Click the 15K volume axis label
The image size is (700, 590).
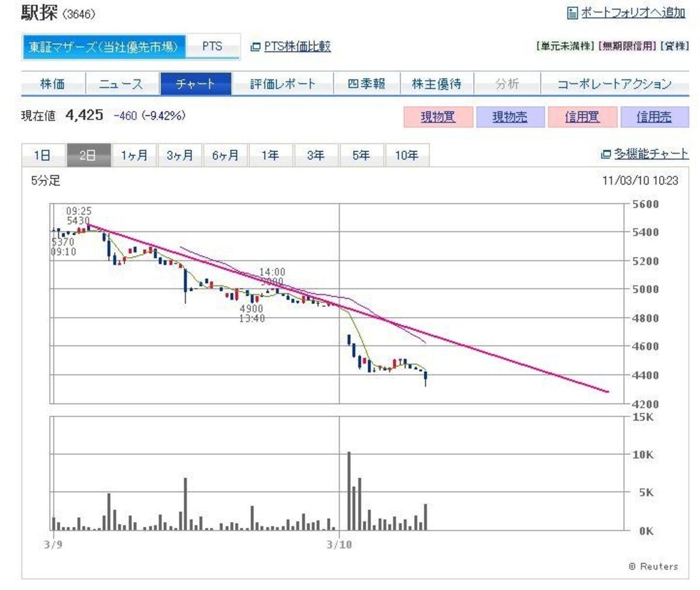pos(643,417)
